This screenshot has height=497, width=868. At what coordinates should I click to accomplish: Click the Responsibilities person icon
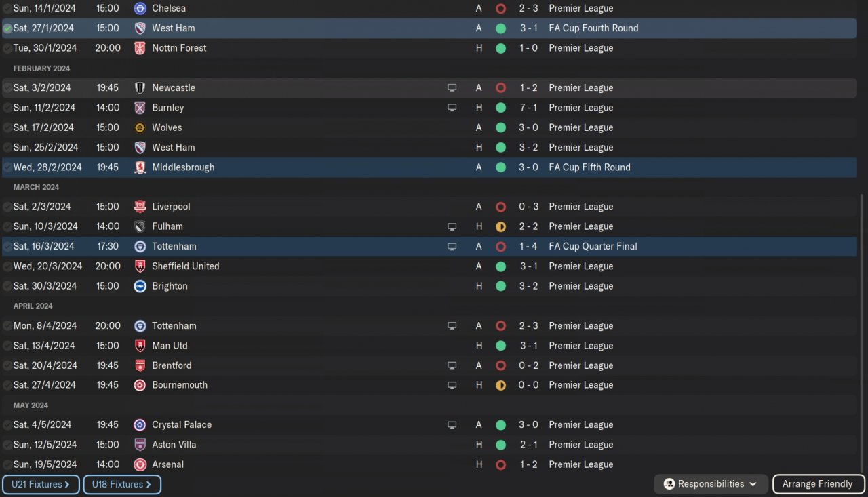pos(669,484)
